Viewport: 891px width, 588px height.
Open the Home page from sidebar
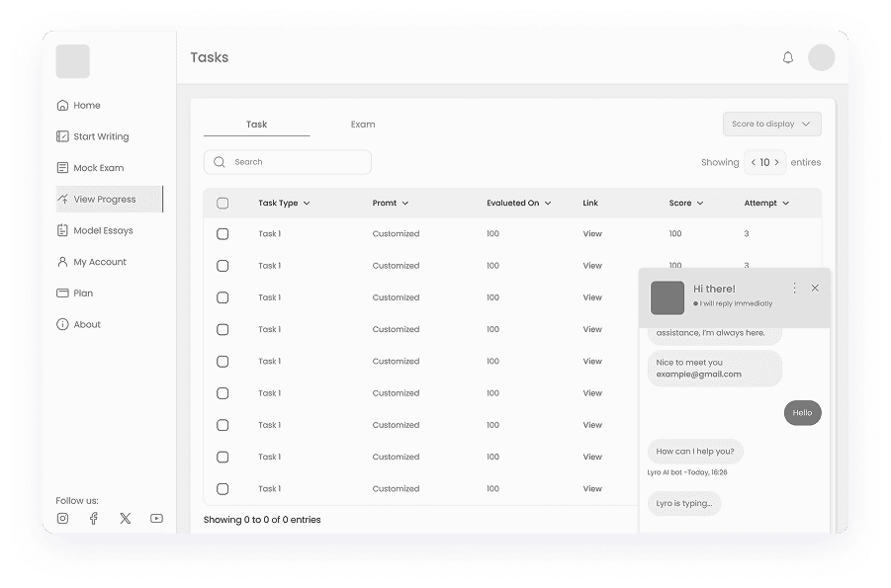(85, 105)
